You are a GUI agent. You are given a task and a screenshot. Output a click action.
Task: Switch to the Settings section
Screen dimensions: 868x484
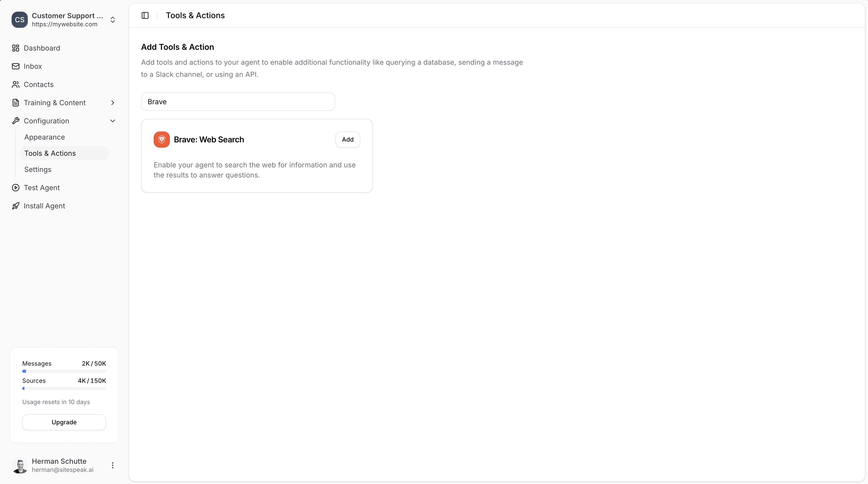point(37,169)
